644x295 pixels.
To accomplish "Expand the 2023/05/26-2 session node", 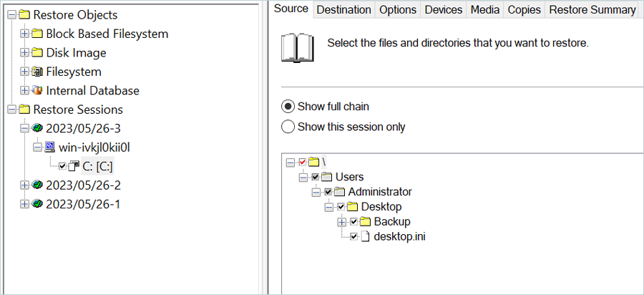I will pos(25,185).
